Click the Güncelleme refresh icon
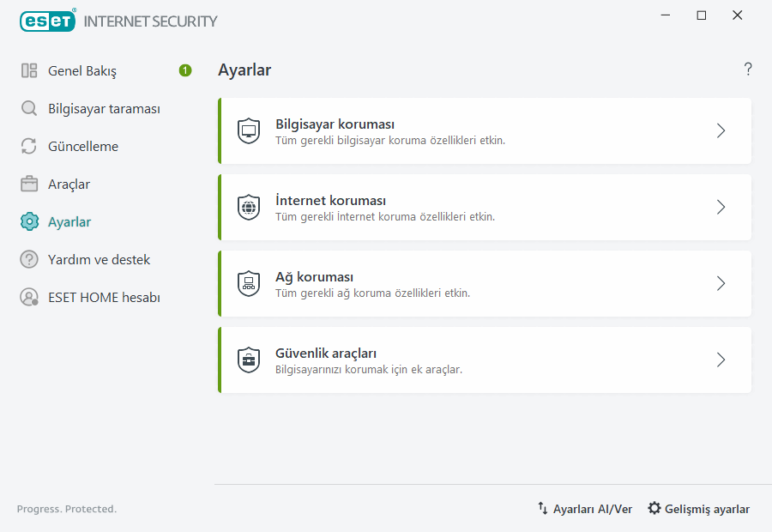This screenshot has width=772, height=532. [x=27, y=146]
